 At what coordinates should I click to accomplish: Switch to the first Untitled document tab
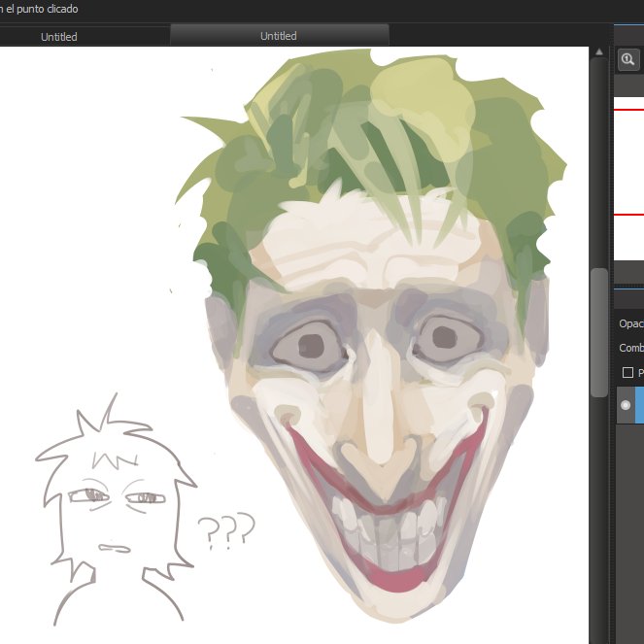click(58, 37)
